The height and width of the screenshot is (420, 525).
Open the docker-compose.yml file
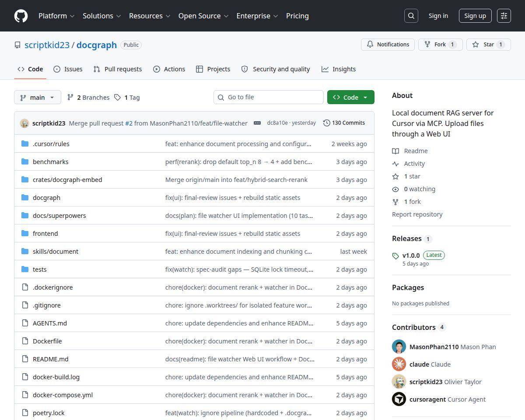pos(63,395)
